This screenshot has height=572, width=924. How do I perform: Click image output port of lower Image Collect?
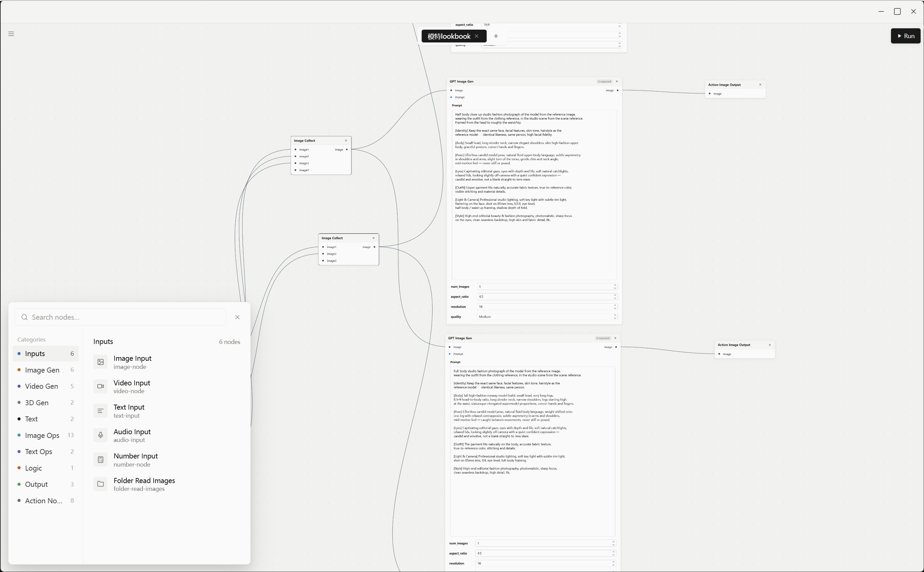pyautogui.click(x=374, y=247)
